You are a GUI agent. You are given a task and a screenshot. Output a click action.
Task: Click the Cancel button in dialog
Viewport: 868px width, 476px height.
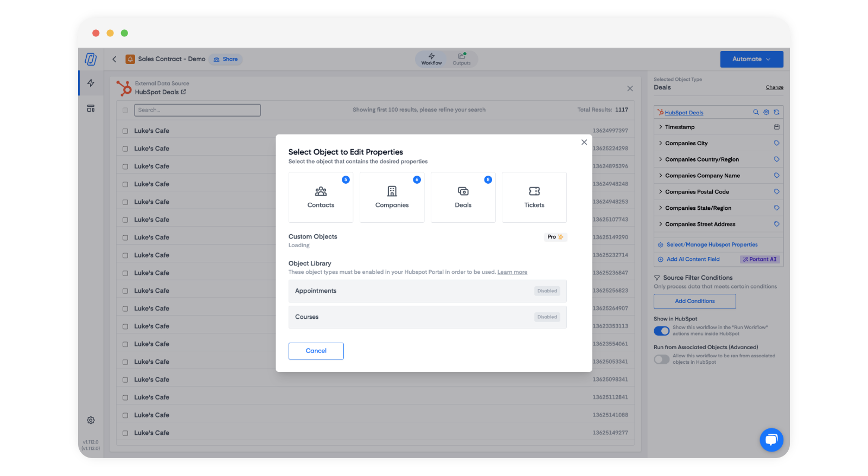pyautogui.click(x=316, y=351)
